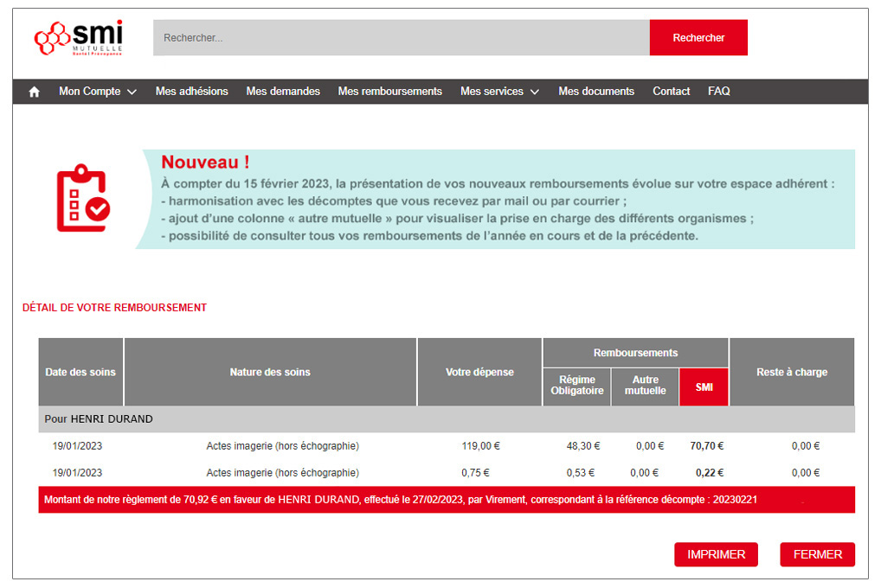This screenshot has height=588, width=881.
Task: Click the IMPRIMER button
Action: click(x=716, y=554)
